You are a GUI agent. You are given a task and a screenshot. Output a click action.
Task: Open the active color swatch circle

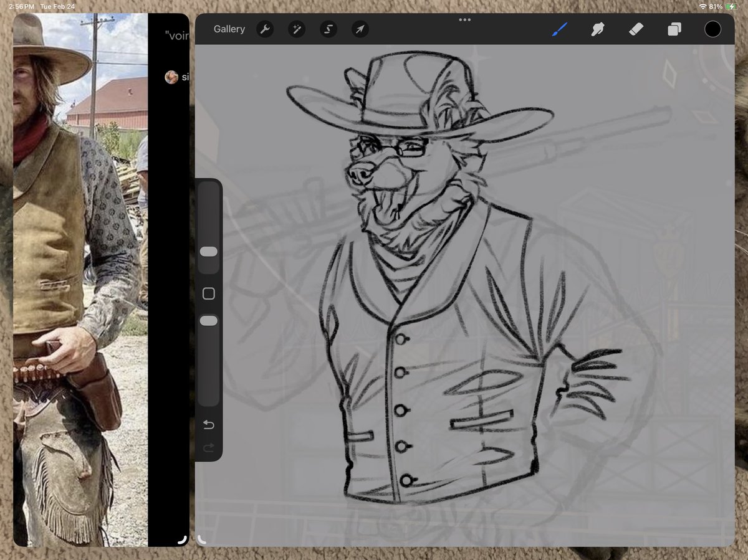tap(712, 29)
